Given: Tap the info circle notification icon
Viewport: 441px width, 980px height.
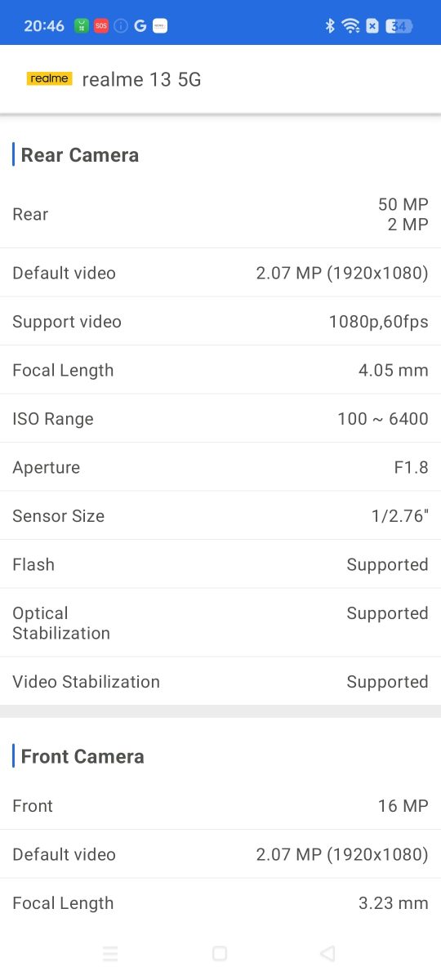Looking at the screenshot, I should coord(121,26).
